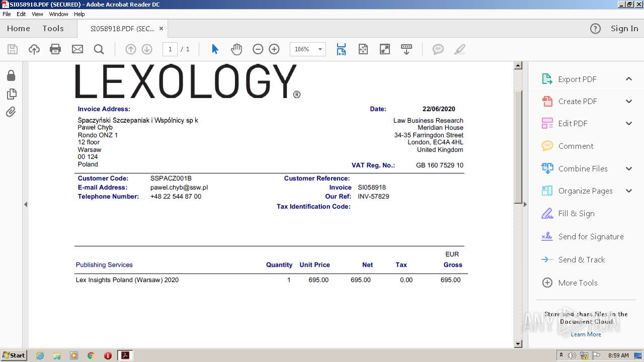Add a sticky note comment
Viewport: 644px width, 362px height.
pyautogui.click(x=438, y=49)
